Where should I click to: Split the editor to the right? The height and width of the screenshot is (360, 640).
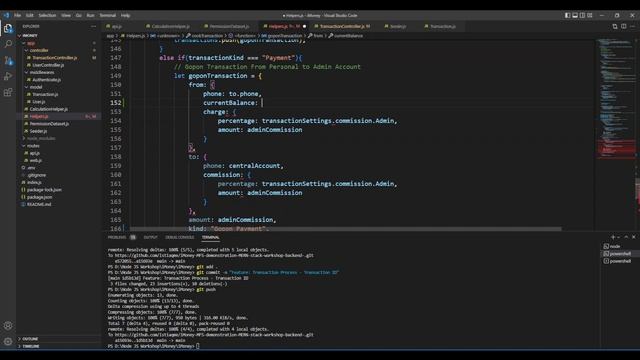(x=624, y=26)
